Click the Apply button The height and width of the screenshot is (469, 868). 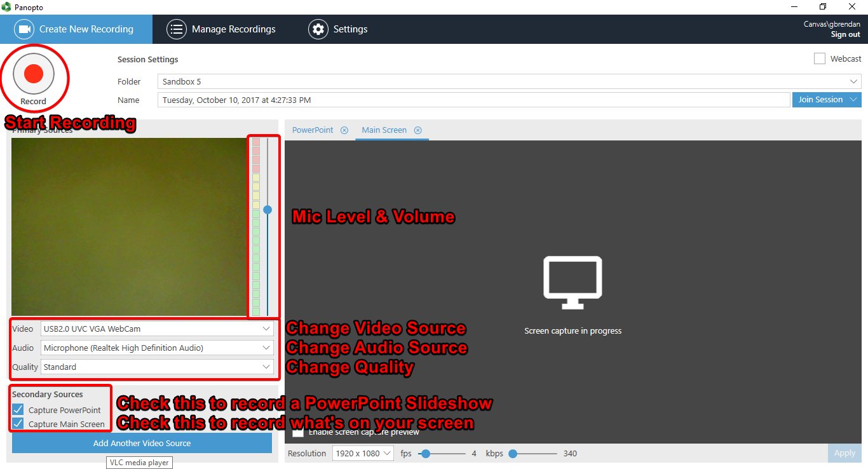844,453
